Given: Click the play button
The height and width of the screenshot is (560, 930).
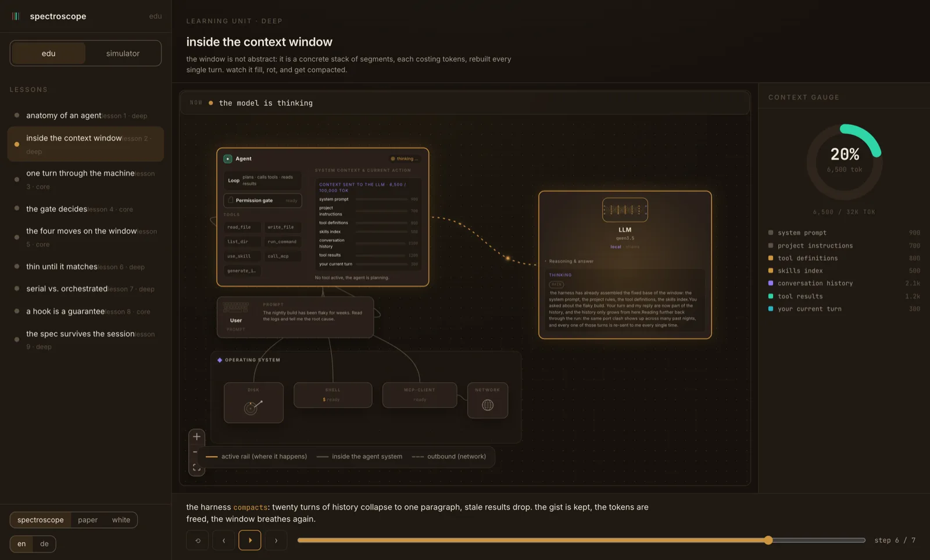Looking at the screenshot, I should coord(250,540).
